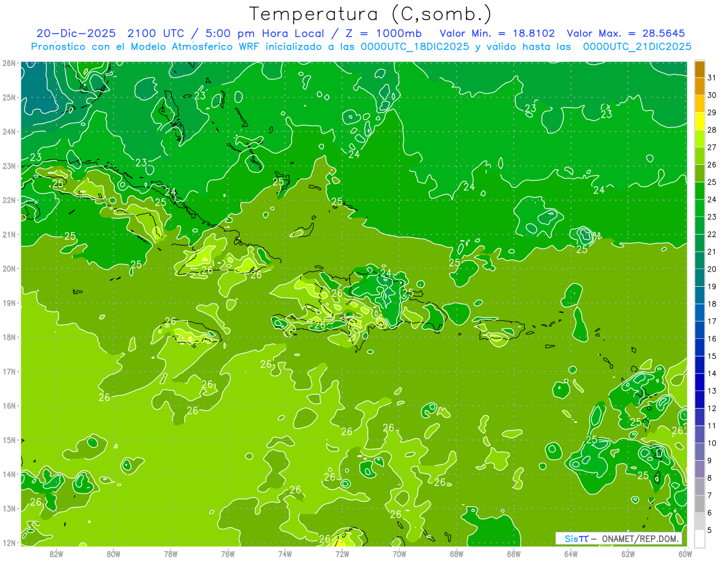Click the '25N' latitude axis label
Image resolution: width=728 pixels, height=562 pixels.
click(8, 97)
